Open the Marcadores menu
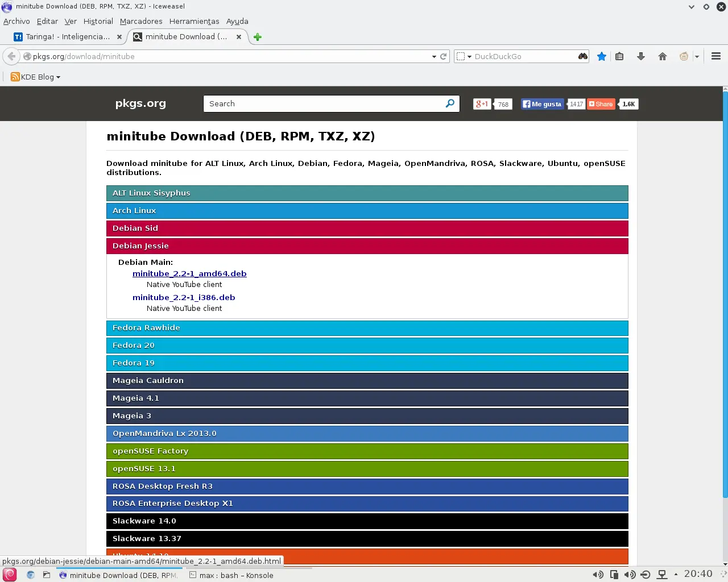728x582 pixels. tap(141, 21)
